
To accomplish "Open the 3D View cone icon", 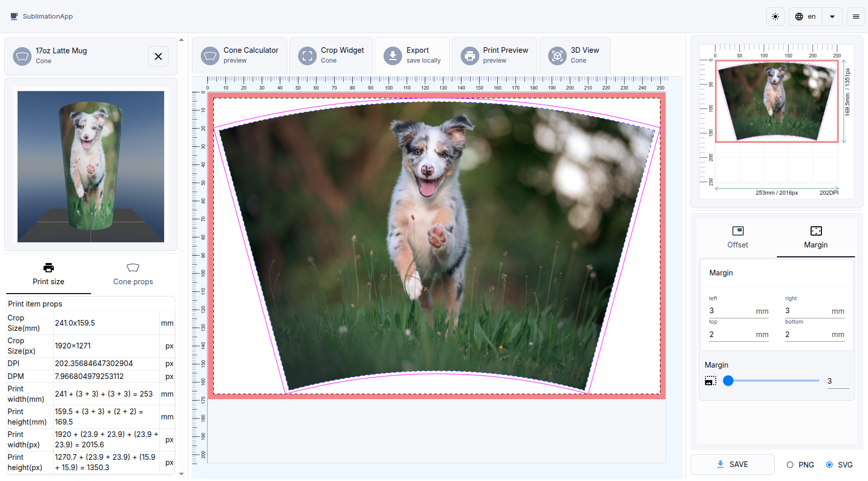I will [557, 55].
